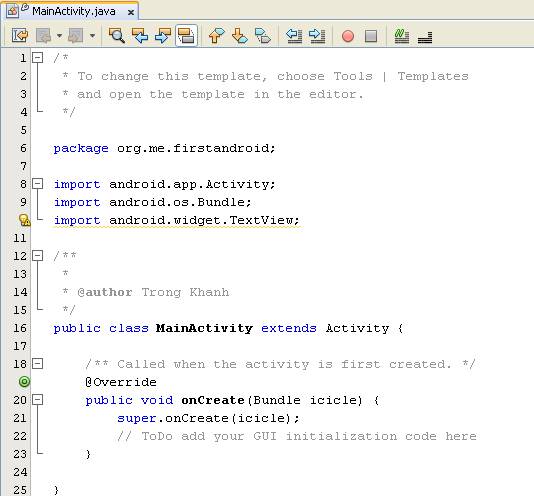Click the Comment lines toolbar icon
534x496 pixels.
(402, 36)
